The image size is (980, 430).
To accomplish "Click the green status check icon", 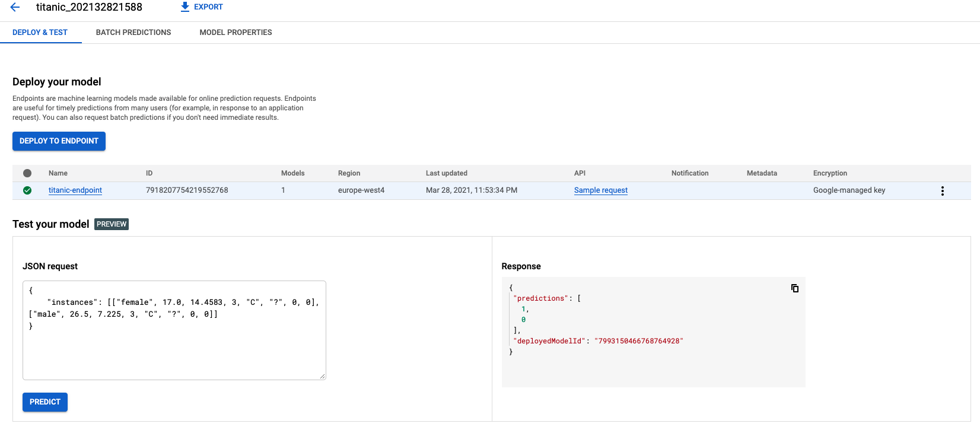I will click(27, 190).
